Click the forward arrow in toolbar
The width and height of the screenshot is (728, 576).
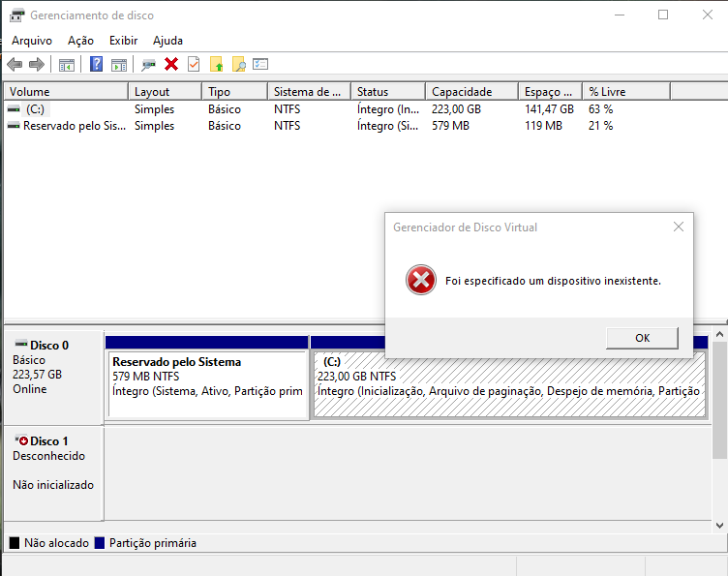click(37, 65)
